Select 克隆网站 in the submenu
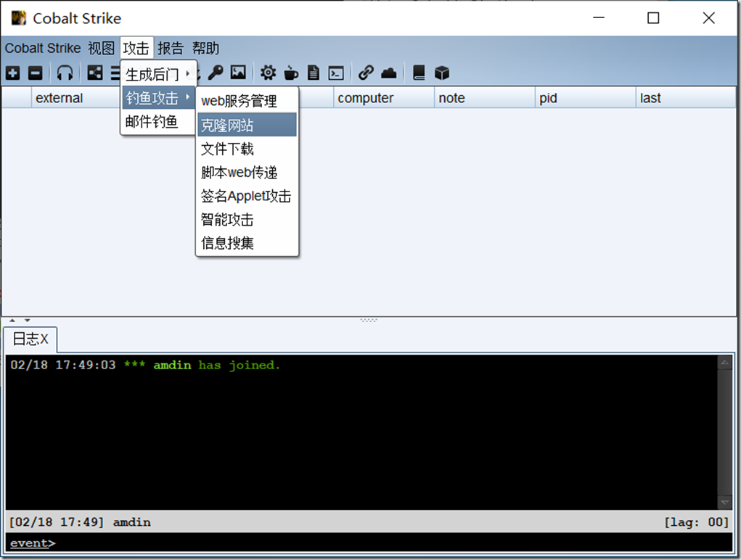Image resolution: width=741 pixels, height=560 pixels. point(247,125)
